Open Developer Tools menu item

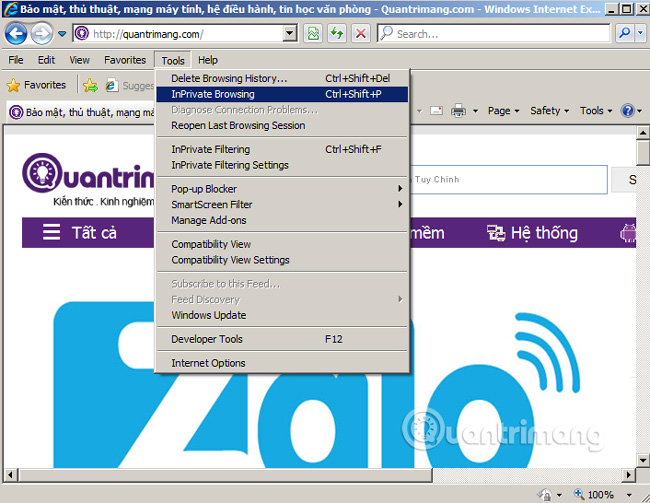pos(282,340)
